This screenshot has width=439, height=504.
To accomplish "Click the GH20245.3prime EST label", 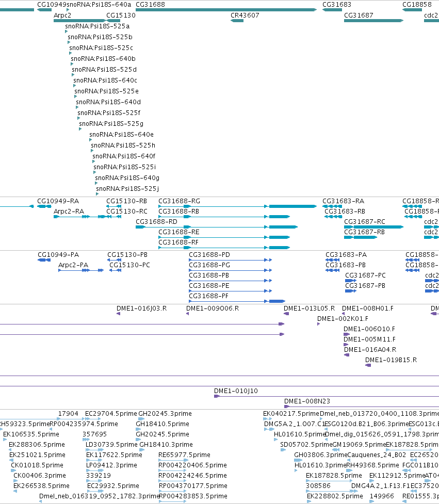I will pos(165,414).
